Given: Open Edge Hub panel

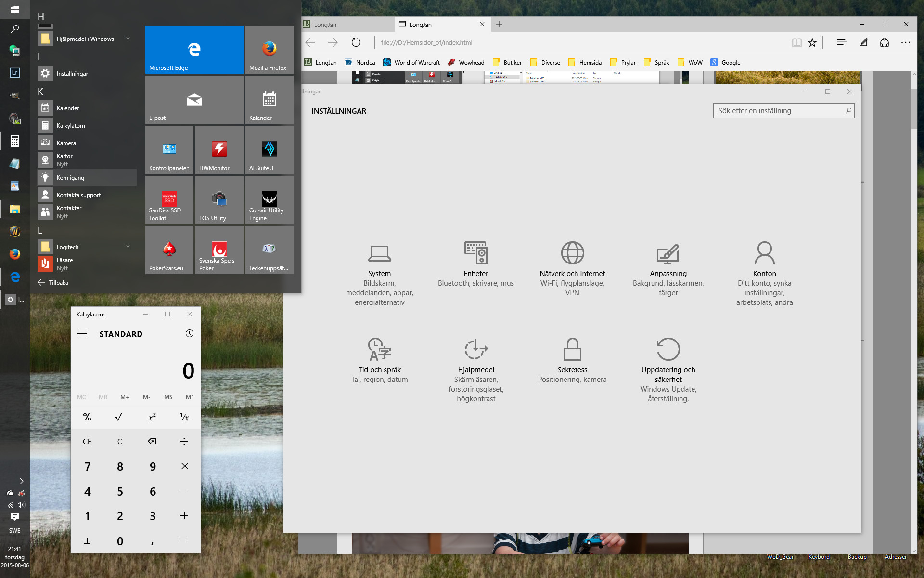Looking at the screenshot, I should [x=842, y=42].
